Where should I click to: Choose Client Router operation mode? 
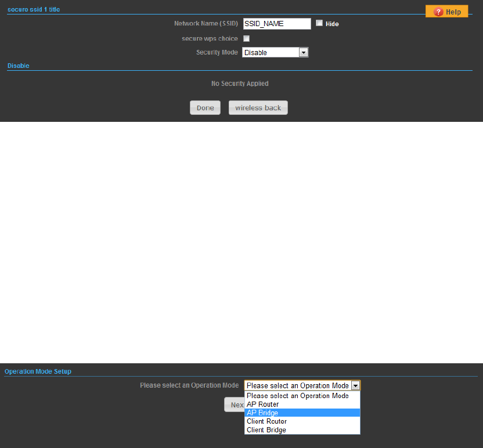(x=302, y=421)
